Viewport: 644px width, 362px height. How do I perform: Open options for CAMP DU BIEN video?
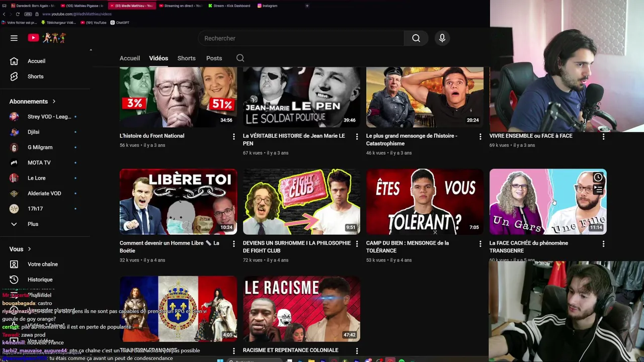[480, 243]
